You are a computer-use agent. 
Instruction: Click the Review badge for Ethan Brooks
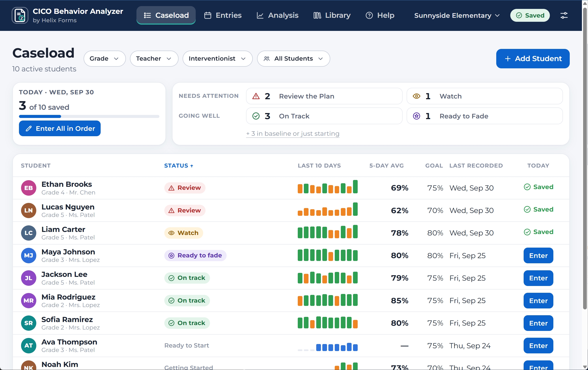(x=185, y=188)
